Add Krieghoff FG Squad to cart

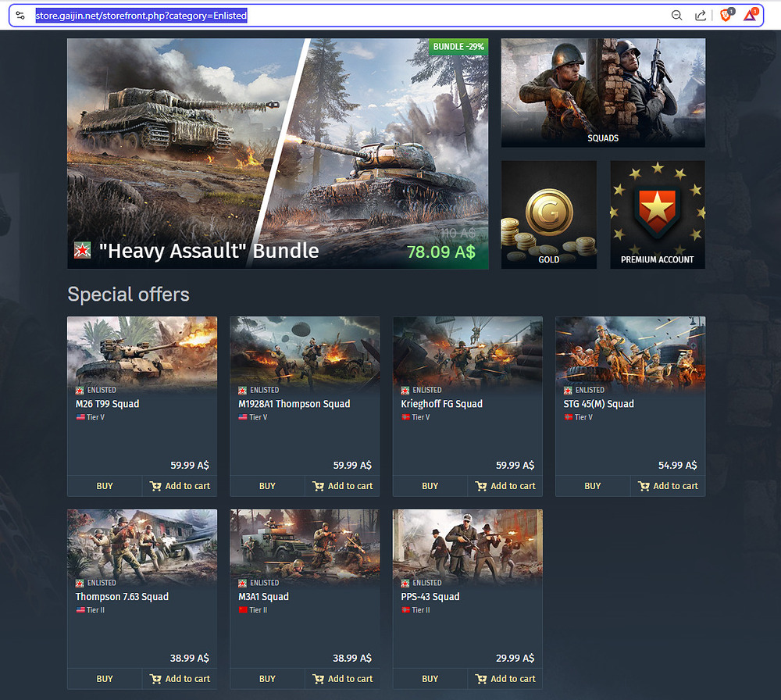pos(505,486)
